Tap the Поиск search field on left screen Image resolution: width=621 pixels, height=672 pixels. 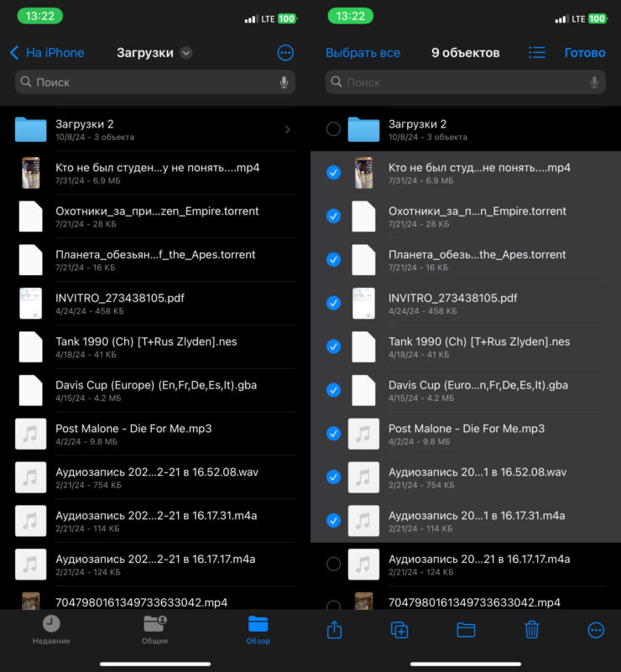(151, 82)
